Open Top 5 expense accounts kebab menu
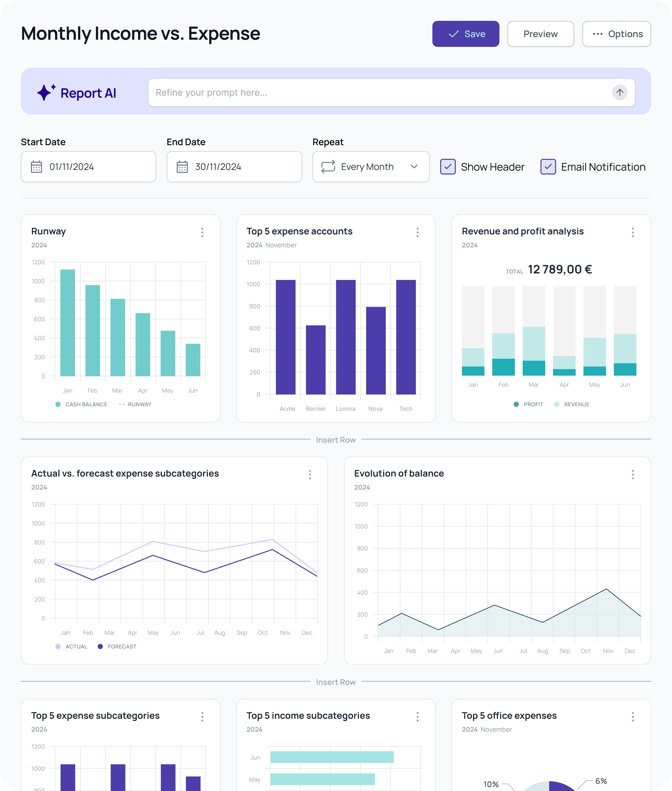The image size is (672, 791). [418, 232]
